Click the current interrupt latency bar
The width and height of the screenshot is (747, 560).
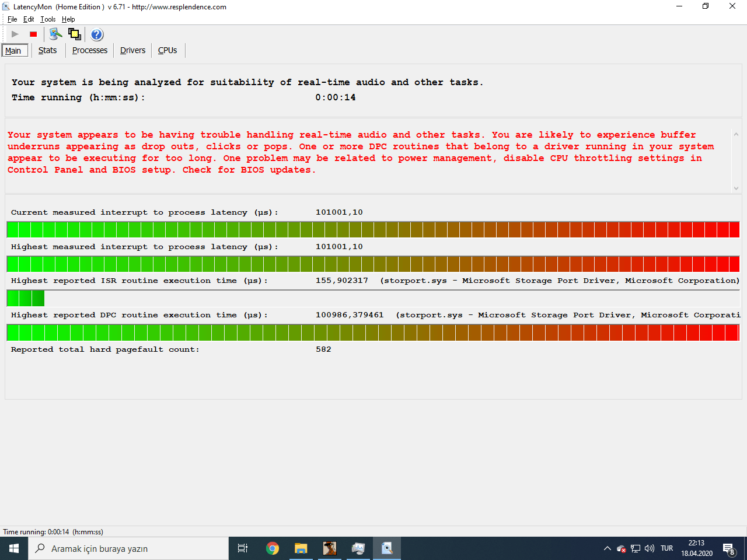point(373,229)
